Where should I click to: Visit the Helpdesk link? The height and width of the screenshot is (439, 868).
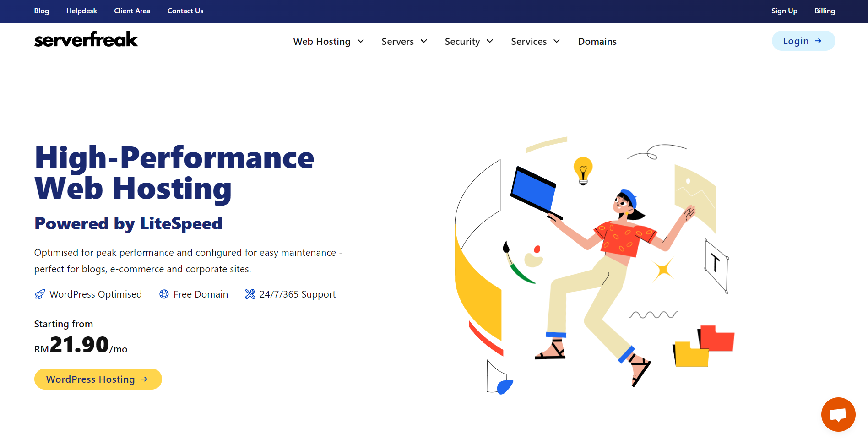[81, 11]
